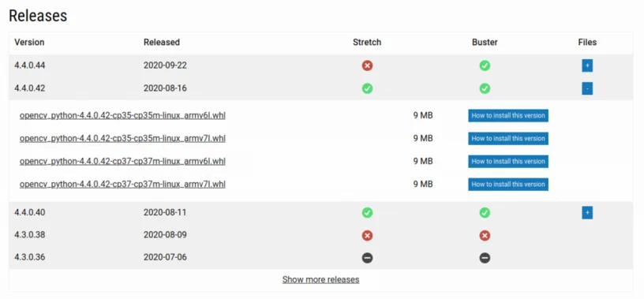
Task: Click the green check for 4.4.0.40 Stretch
Action: click(x=367, y=213)
